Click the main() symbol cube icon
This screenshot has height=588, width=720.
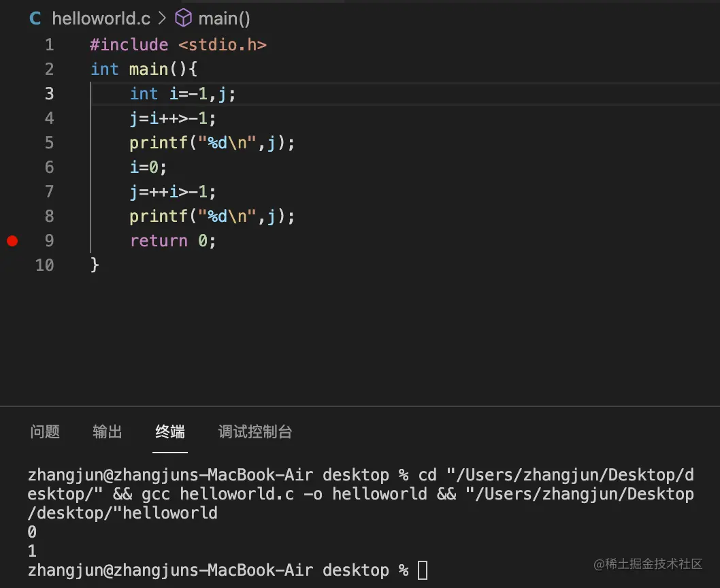pyautogui.click(x=183, y=18)
